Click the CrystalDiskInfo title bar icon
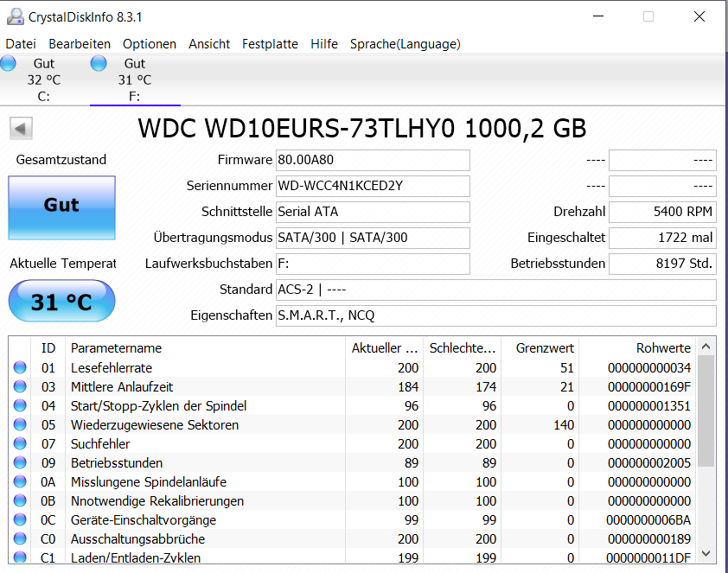The height and width of the screenshot is (573, 728). click(x=15, y=16)
